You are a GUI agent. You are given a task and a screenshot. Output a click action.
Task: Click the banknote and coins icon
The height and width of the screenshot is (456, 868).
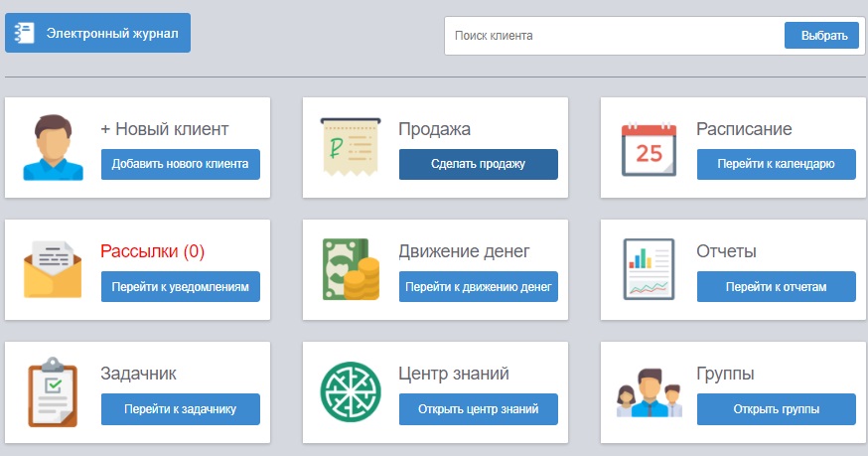pos(351,269)
